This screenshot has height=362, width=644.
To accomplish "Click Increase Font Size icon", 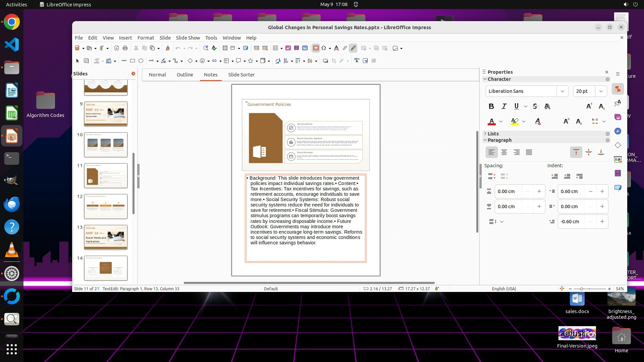I will pyautogui.click(x=589, y=106).
